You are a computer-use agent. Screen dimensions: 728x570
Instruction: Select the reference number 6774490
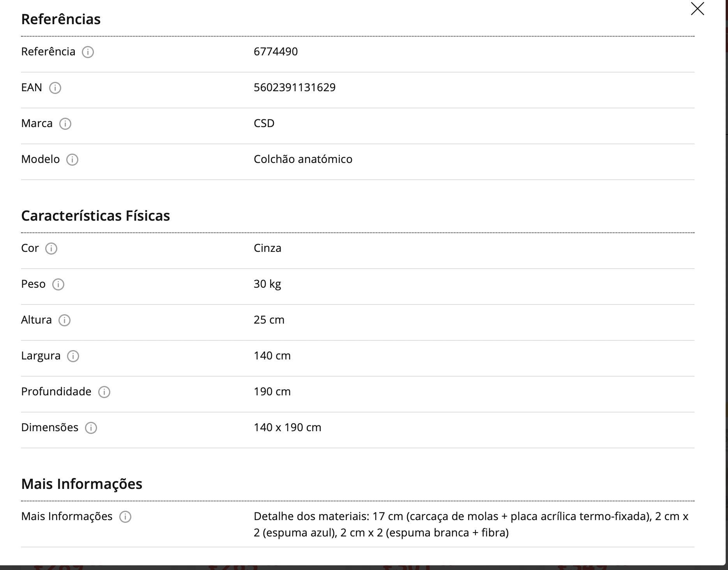click(x=276, y=51)
